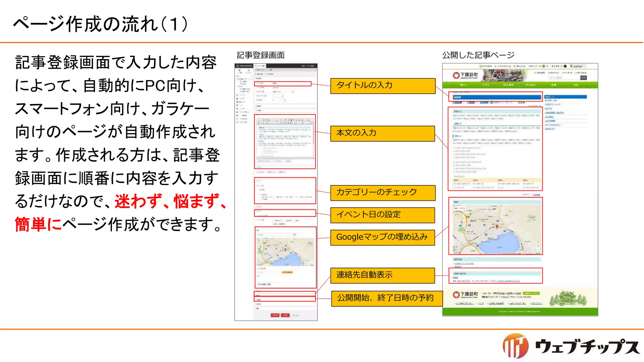Click the e-mail link in the contact section
This screenshot has height=362, width=644.
[508, 281]
